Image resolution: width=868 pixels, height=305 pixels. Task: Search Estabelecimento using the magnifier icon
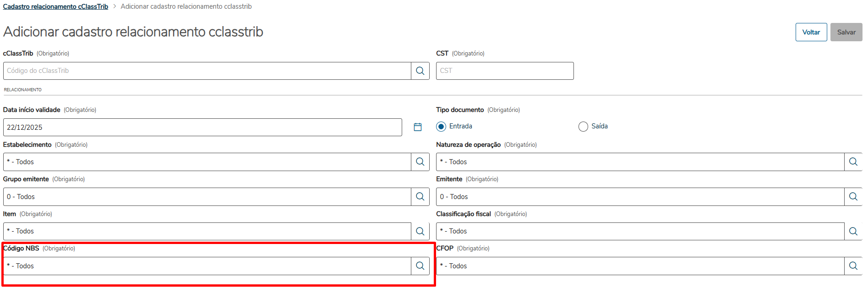(x=420, y=162)
